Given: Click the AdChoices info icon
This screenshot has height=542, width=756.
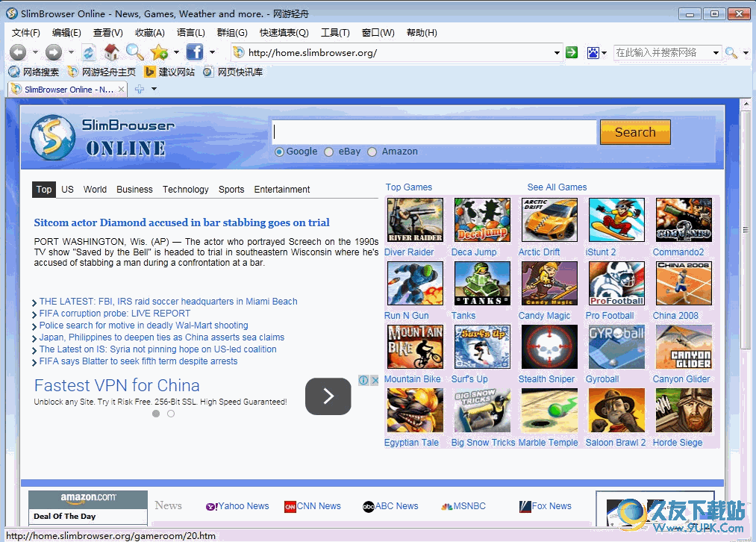Looking at the screenshot, I should [x=363, y=380].
